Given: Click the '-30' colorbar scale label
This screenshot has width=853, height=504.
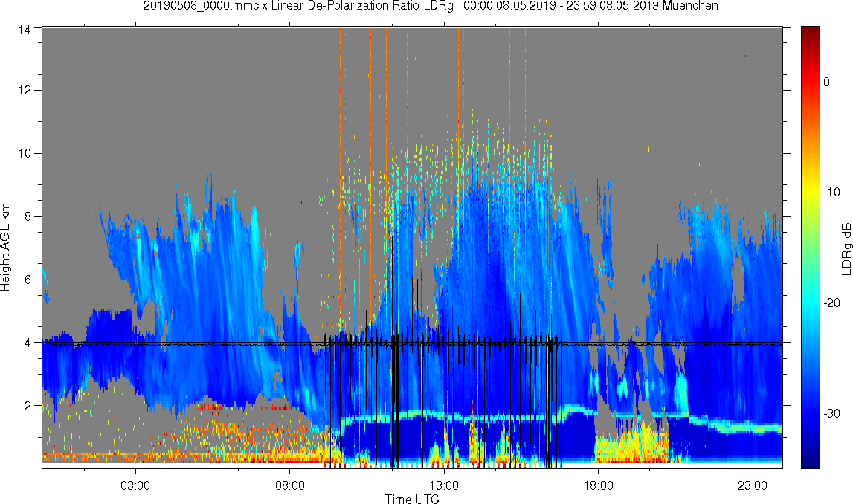Looking at the screenshot, I should [831, 414].
